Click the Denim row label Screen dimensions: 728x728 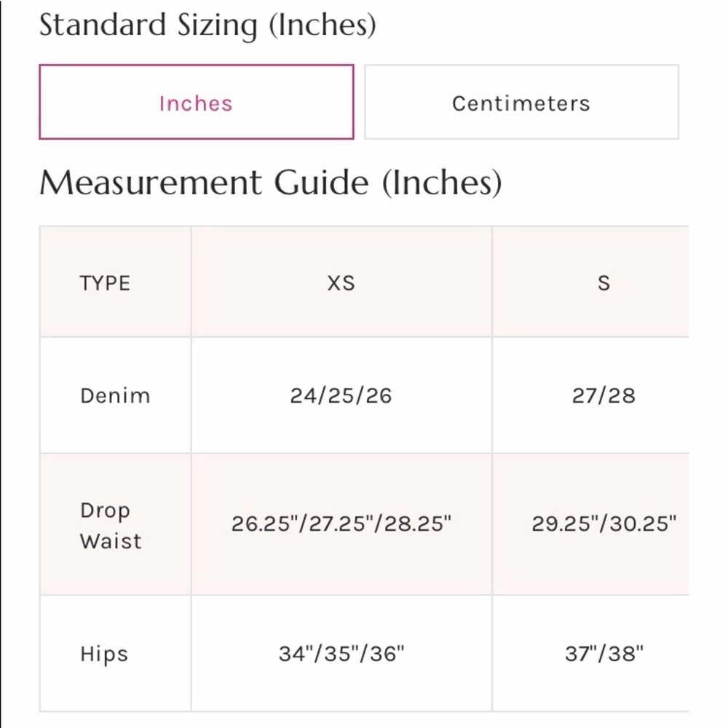click(115, 396)
